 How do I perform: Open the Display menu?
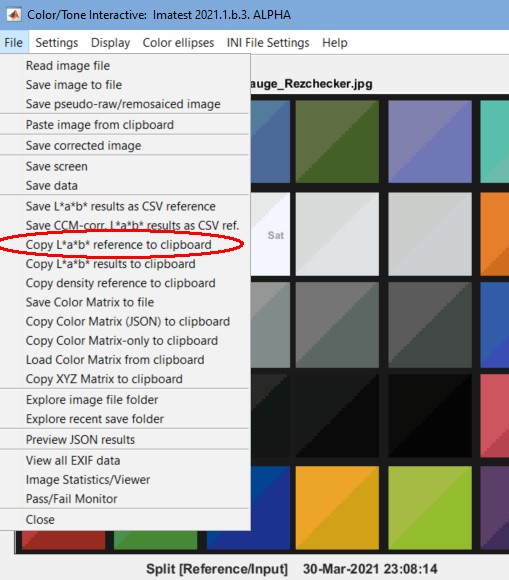coord(110,43)
